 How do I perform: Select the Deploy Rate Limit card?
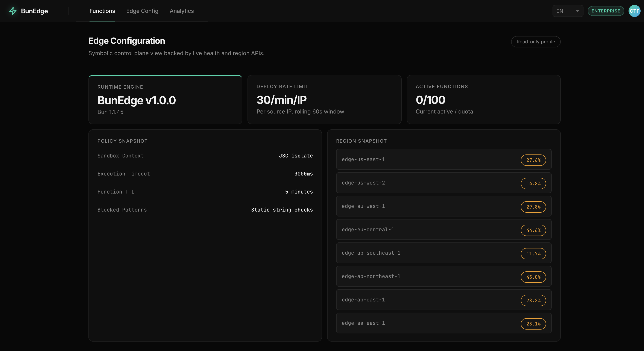(324, 100)
